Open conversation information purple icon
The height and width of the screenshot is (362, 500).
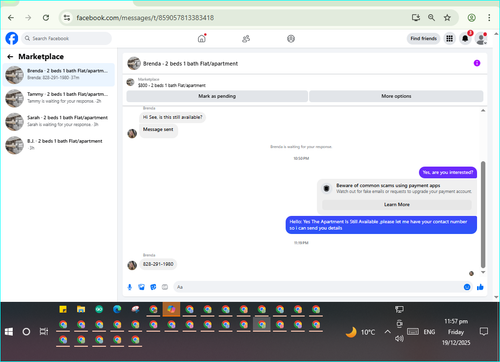click(x=477, y=63)
